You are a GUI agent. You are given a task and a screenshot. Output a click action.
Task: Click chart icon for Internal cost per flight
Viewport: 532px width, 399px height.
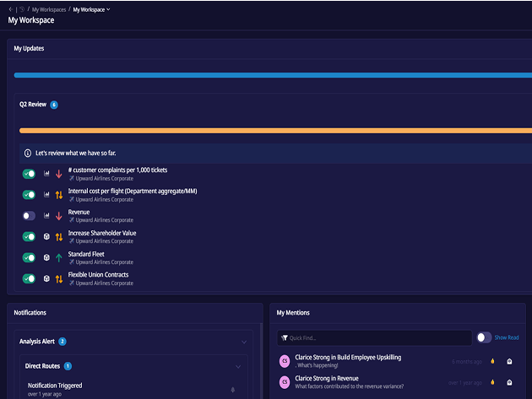click(x=46, y=195)
